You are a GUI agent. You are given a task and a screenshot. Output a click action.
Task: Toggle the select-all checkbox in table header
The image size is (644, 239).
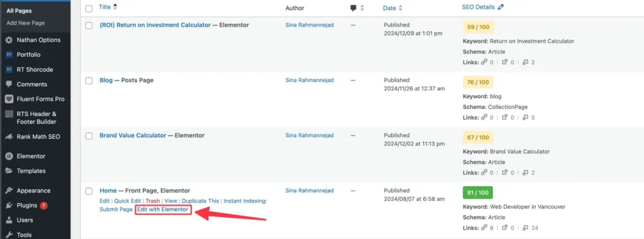click(x=89, y=8)
